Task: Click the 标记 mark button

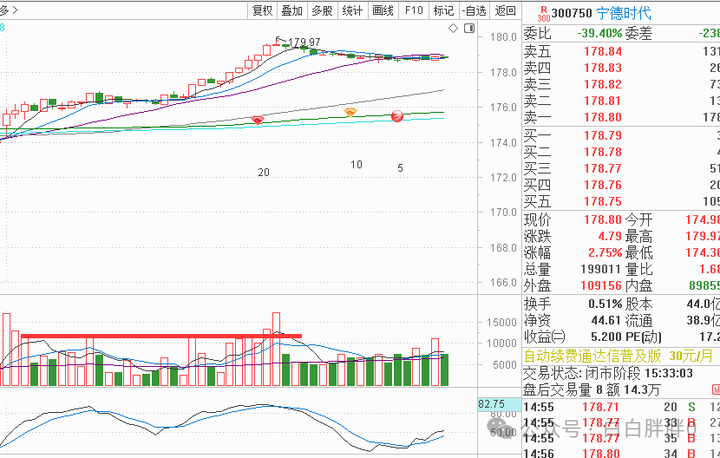Action: click(444, 11)
